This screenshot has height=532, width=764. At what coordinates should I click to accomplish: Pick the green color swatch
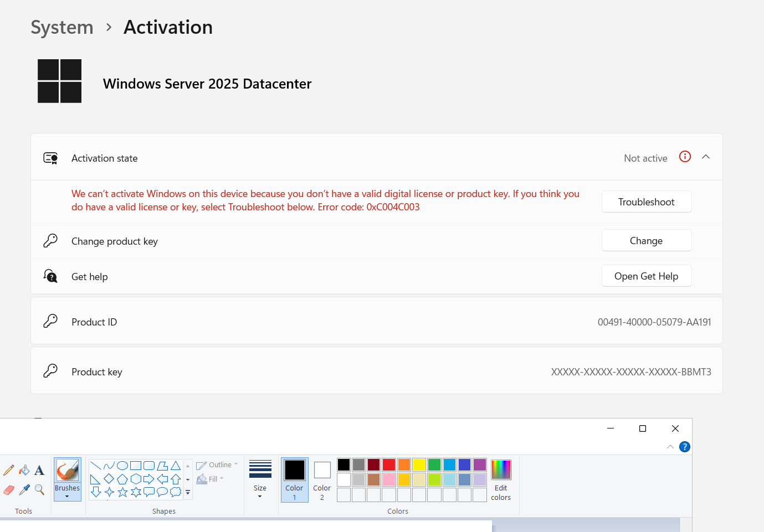(434, 464)
